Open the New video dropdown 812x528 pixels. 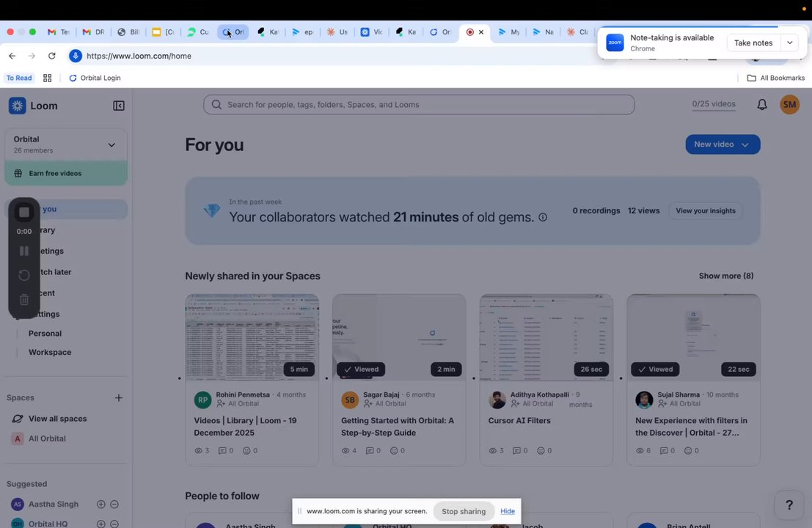723,144
